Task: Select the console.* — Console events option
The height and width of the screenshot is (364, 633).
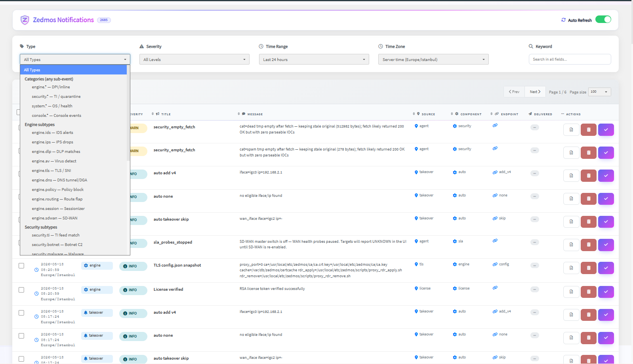Action: click(x=73, y=116)
